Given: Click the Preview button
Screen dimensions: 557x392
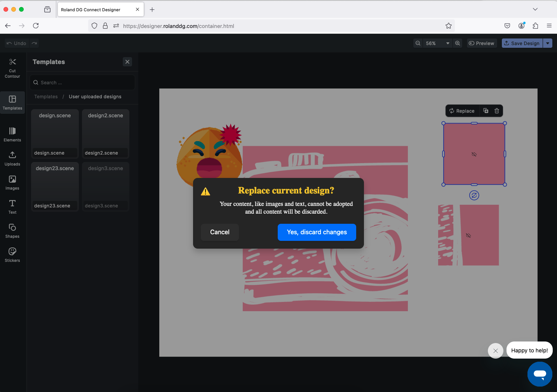Looking at the screenshot, I should [x=482, y=43].
